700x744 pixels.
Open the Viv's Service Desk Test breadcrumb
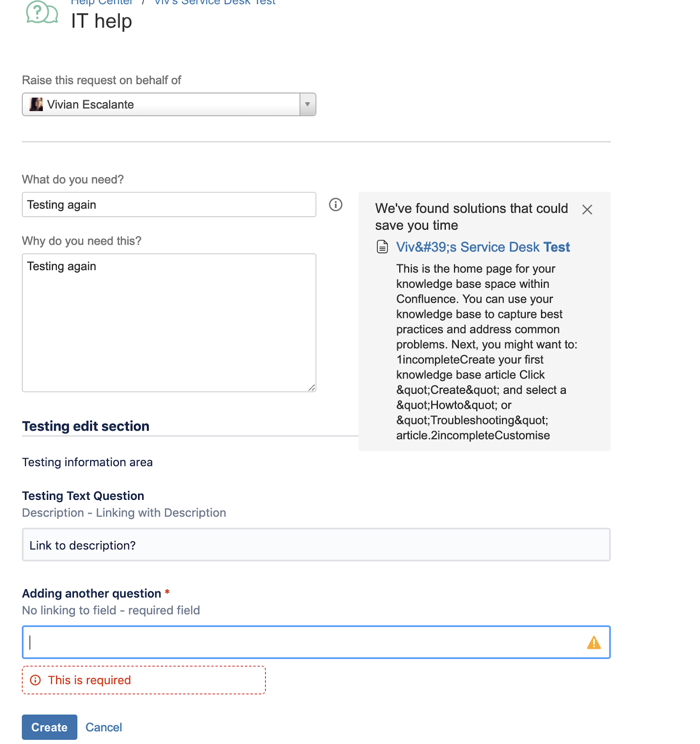coord(215,3)
